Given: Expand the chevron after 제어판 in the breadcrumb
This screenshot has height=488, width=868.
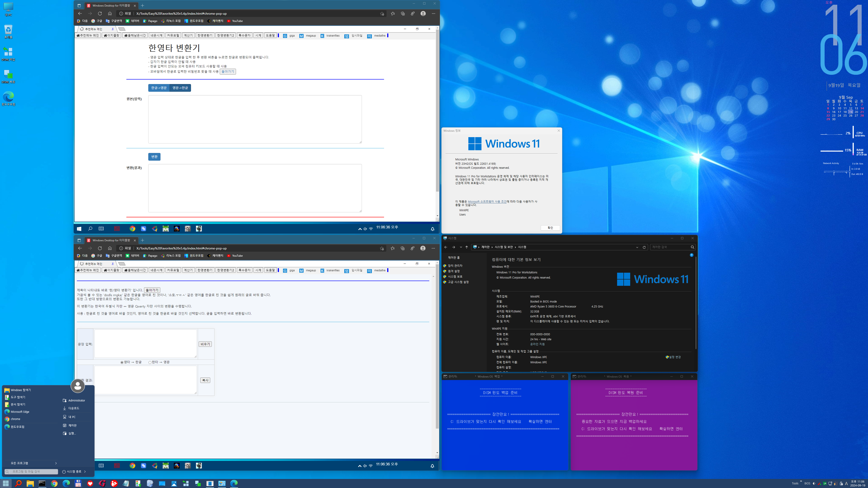Looking at the screenshot, I should pyautogui.click(x=492, y=247).
